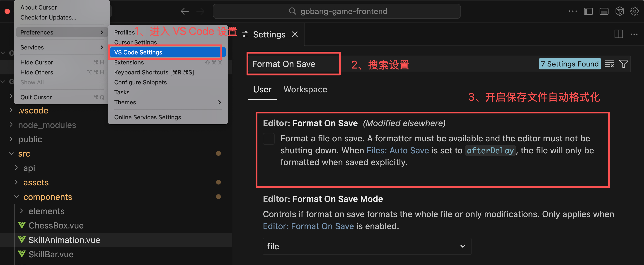The height and width of the screenshot is (265, 644).
Task: Expand the .vscode folder
Action: pyautogui.click(x=33, y=110)
